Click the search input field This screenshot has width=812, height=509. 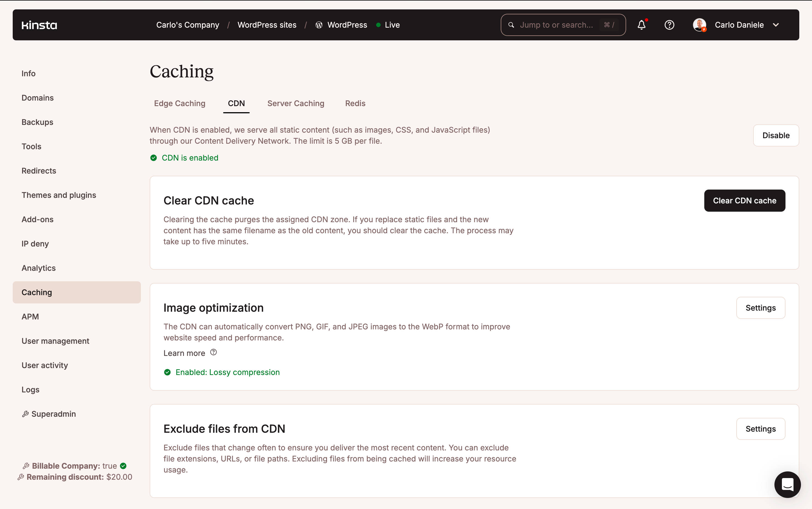tap(563, 25)
